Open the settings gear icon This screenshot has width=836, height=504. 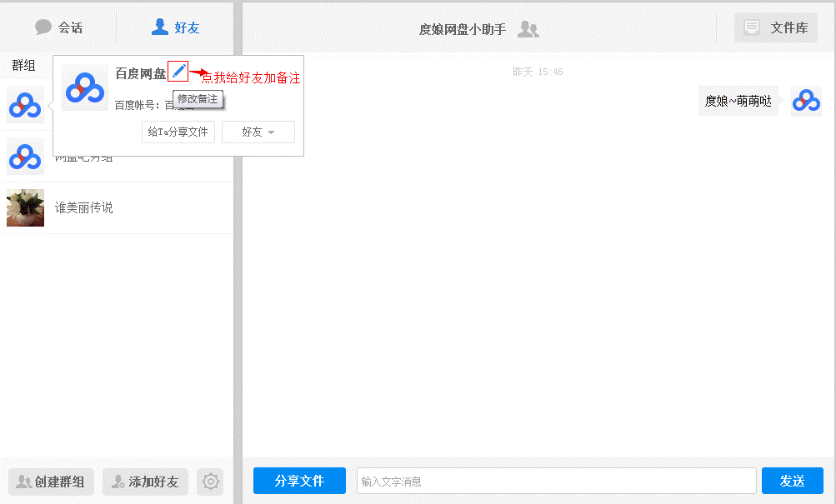click(x=211, y=482)
